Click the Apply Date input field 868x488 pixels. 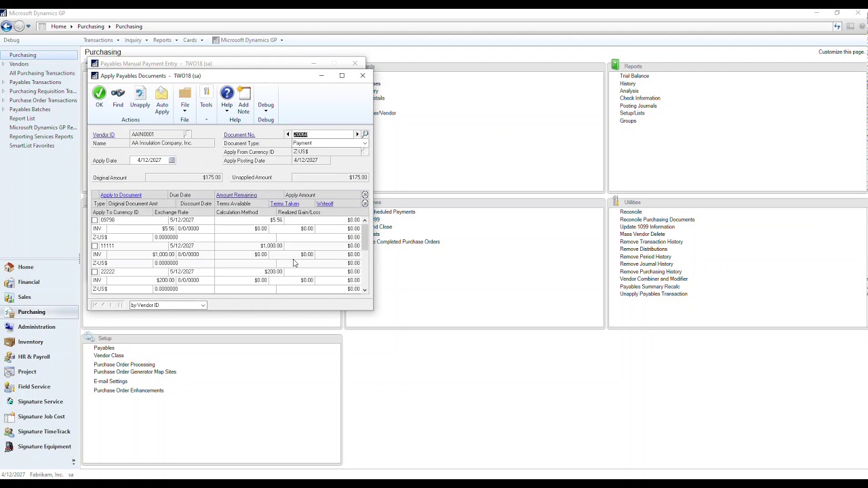click(x=149, y=161)
